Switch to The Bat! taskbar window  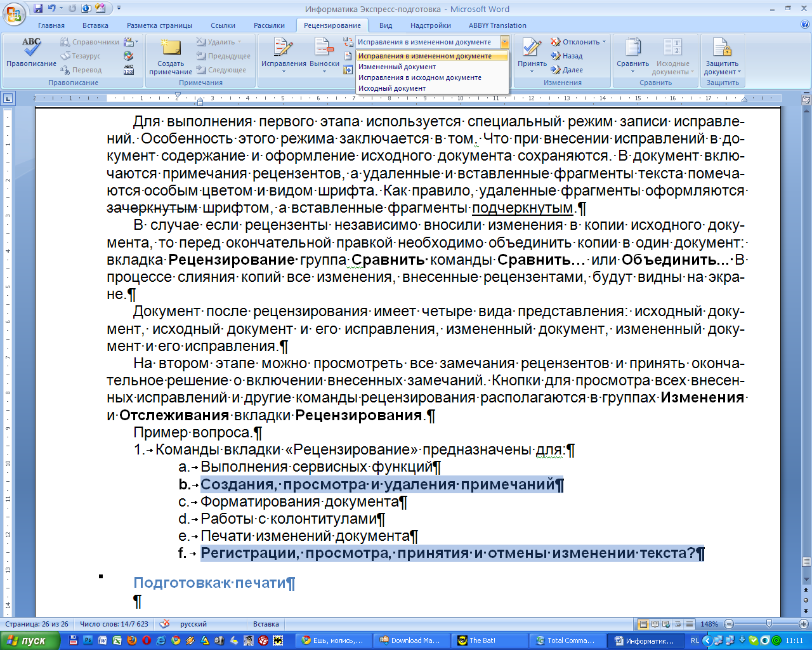click(490, 640)
